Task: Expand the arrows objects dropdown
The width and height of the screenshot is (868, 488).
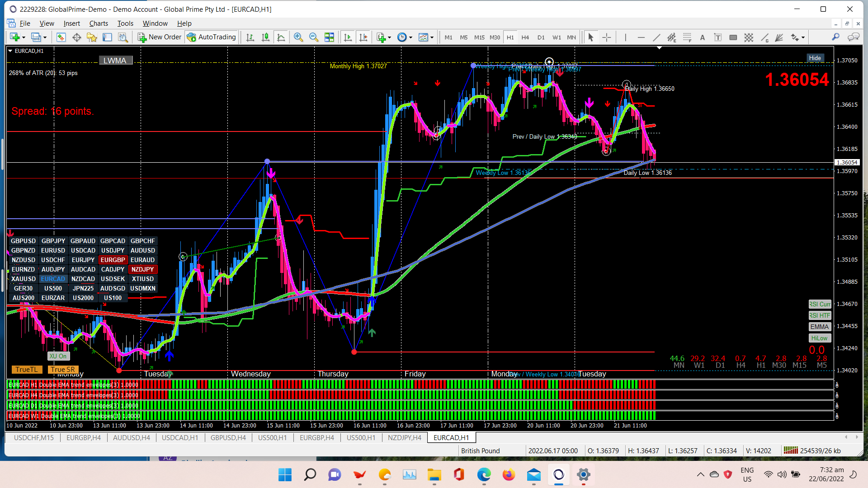Action: pos(803,38)
